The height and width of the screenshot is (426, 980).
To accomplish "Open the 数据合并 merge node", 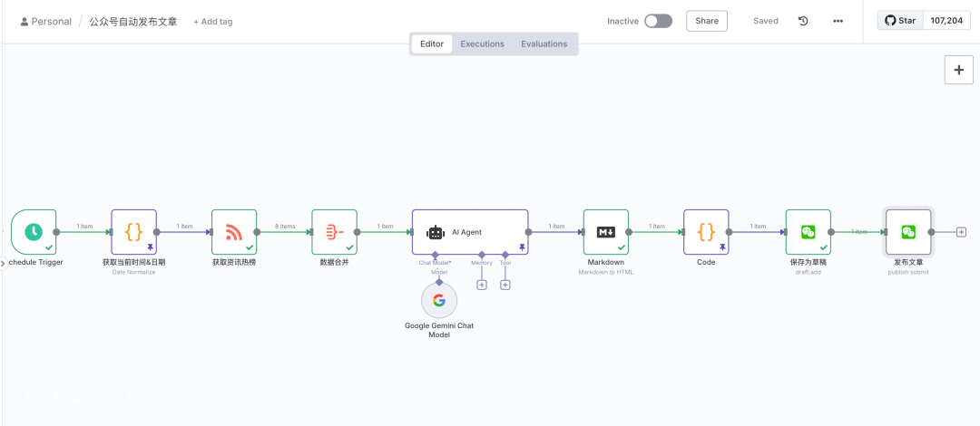I will [x=334, y=232].
